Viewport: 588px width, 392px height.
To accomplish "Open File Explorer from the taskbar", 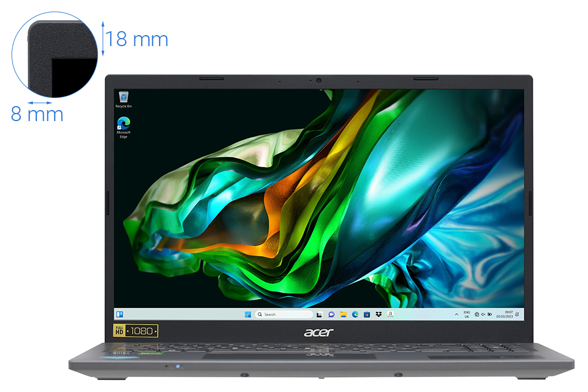I will coord(343,314).
